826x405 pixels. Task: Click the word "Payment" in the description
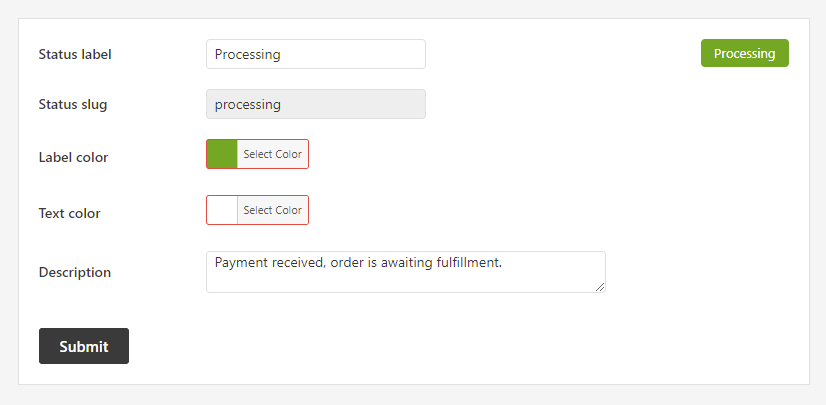point(242,263)
